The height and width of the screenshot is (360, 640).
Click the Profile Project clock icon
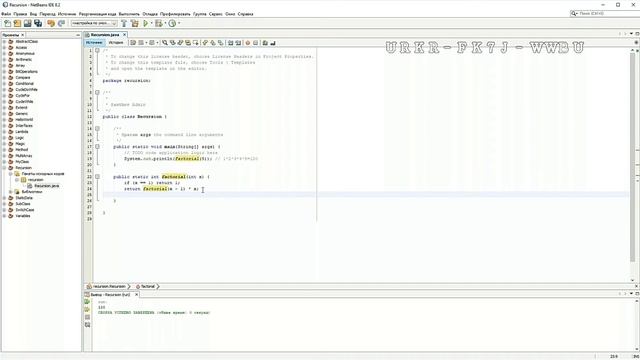click(x=172, y=23)
